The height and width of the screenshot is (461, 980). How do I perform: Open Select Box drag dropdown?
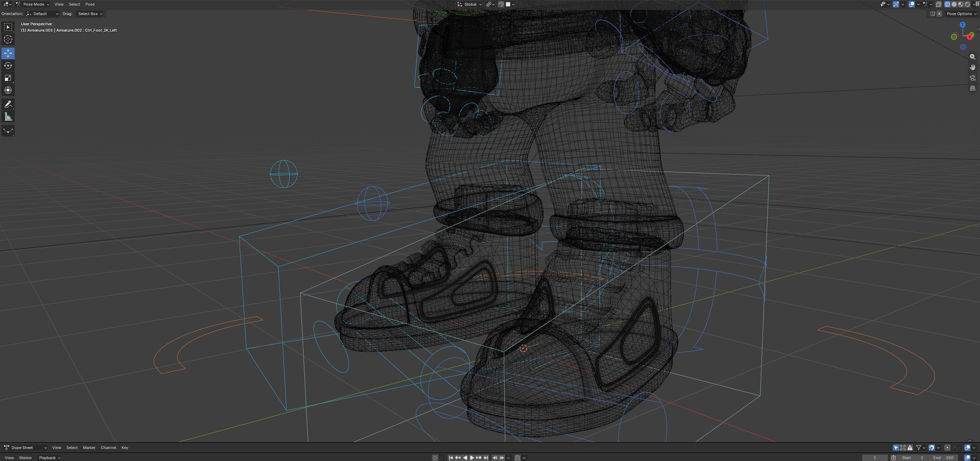[x=90, y=14]
